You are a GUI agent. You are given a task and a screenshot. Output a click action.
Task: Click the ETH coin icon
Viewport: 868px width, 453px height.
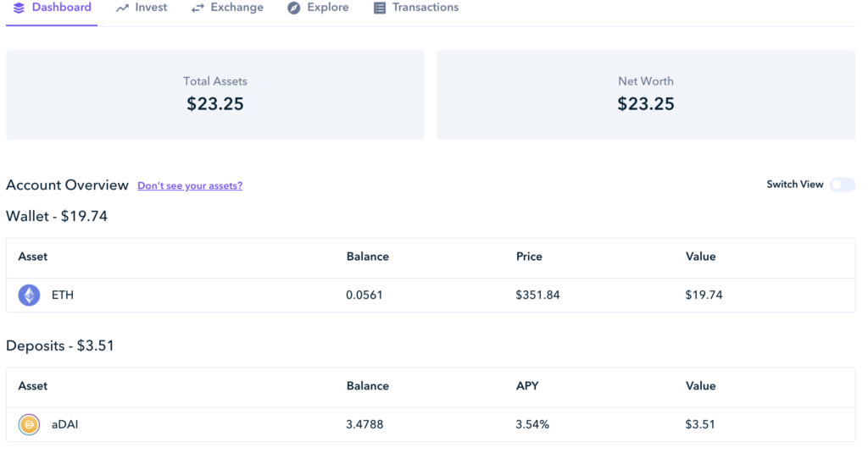coord(29,295)
